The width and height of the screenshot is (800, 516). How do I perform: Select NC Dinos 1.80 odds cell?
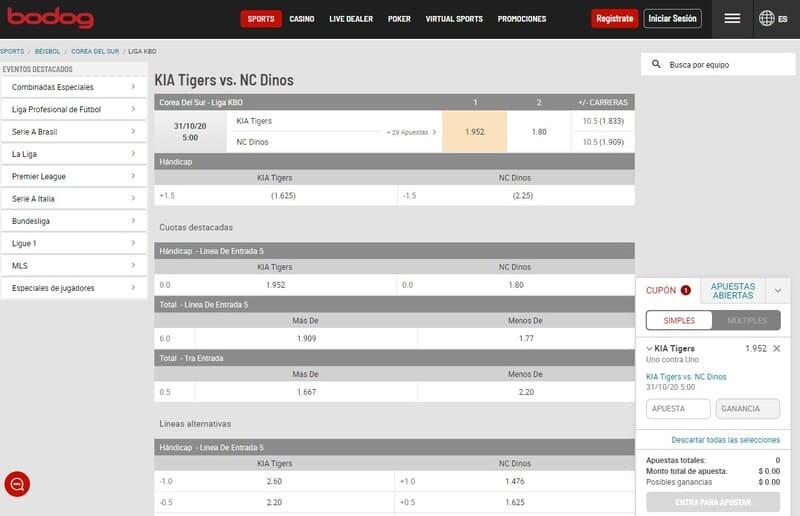(539, 131)
